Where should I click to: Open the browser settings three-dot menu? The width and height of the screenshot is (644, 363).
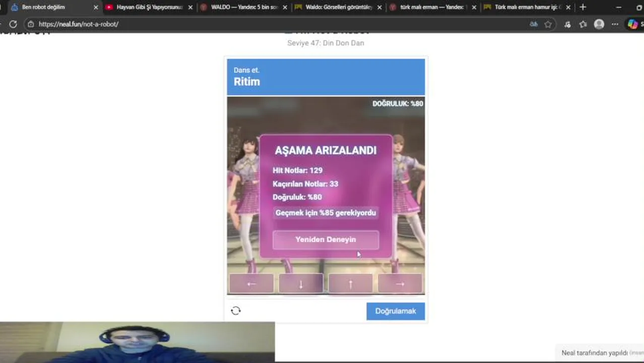[x=615, y=24]
